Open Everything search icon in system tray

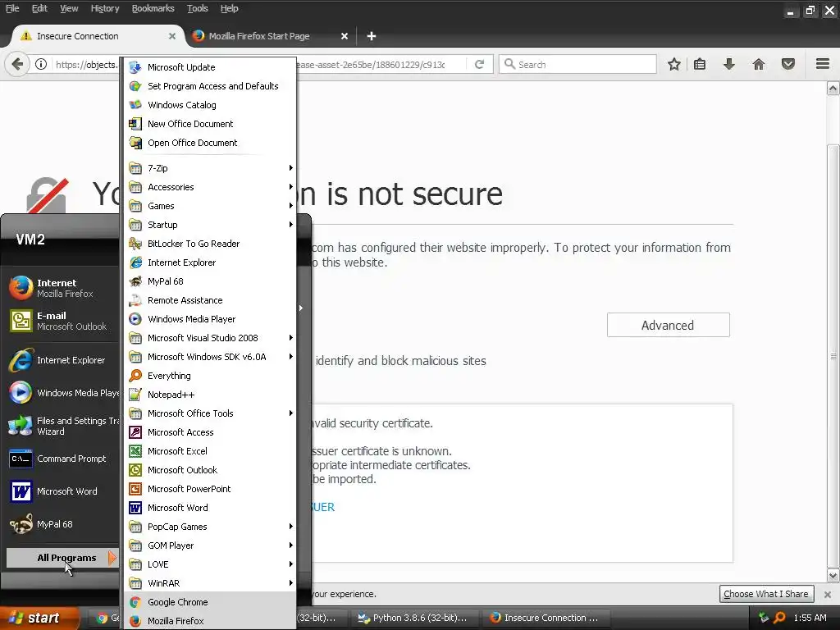779,618
